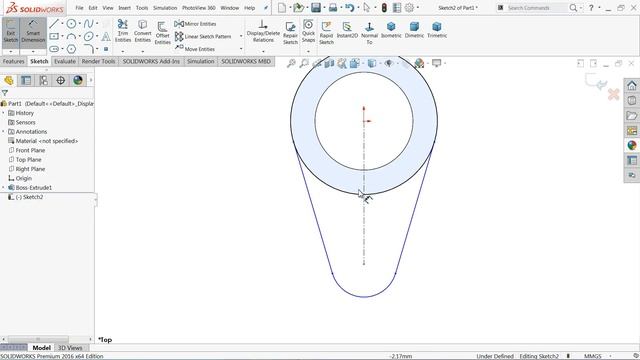Click Offset Entities tool
The height and width of the screenshot is (360, 640).
coord(162,33)
